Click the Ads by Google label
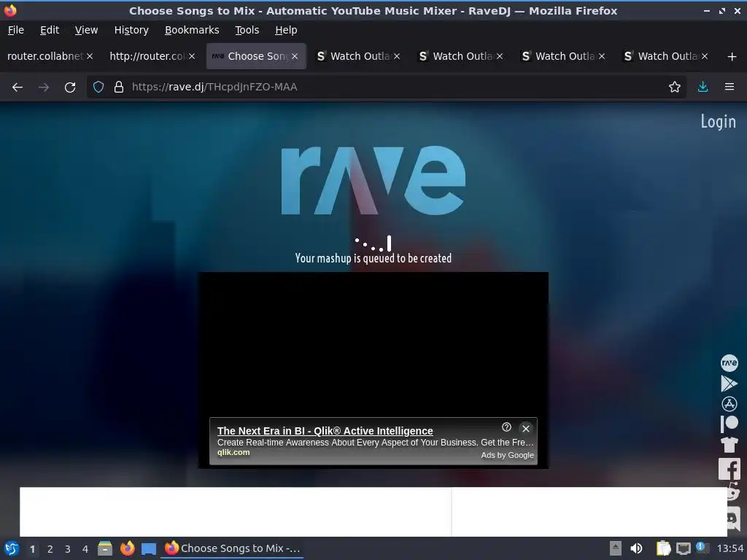Image resolution: width=747 pixels, height=560 pixels. tap(508, 455)
